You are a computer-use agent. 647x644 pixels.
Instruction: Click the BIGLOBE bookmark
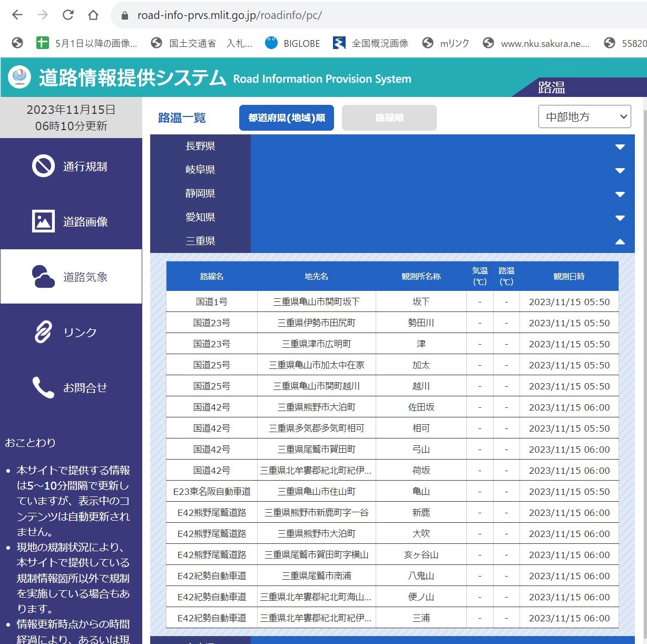[x=292, y=43]
